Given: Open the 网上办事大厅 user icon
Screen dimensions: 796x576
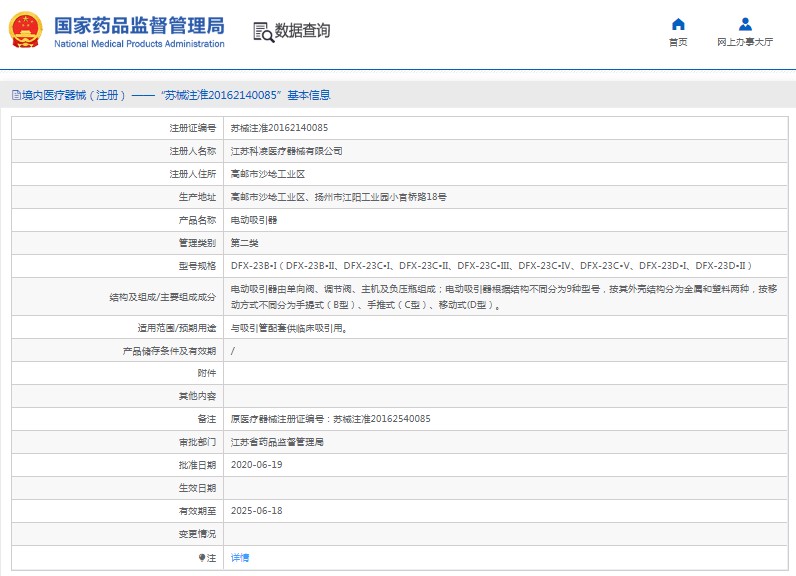Looking at the screenshot, I should (745, 24).
